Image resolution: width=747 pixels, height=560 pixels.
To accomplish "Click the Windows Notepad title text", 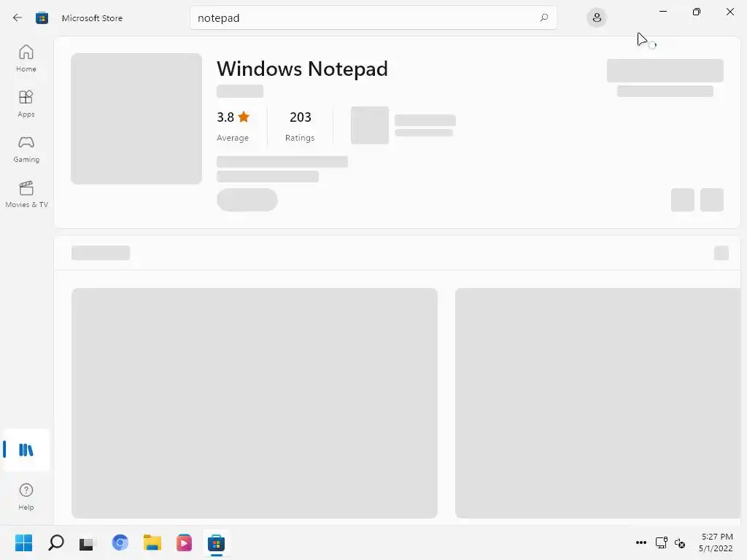I will (302, 69).
